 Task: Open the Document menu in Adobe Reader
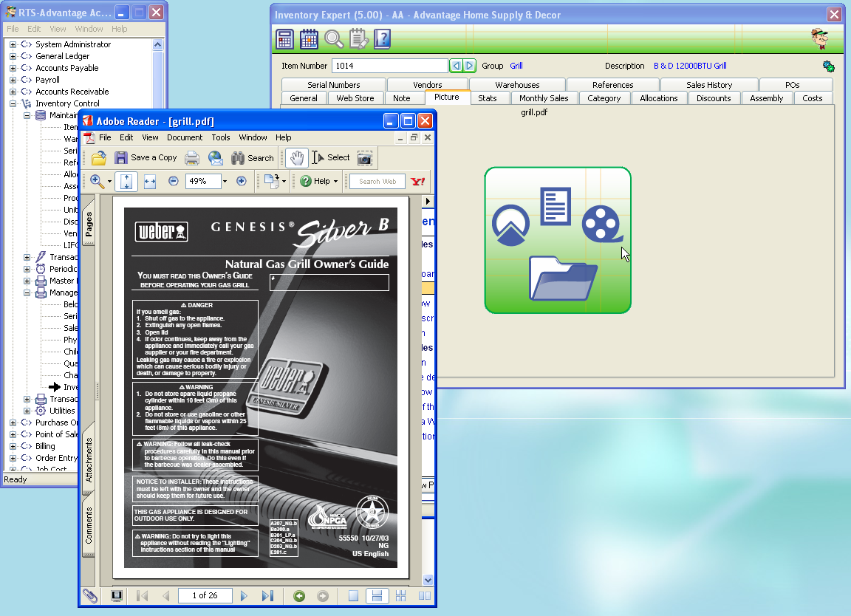[185, 138]
